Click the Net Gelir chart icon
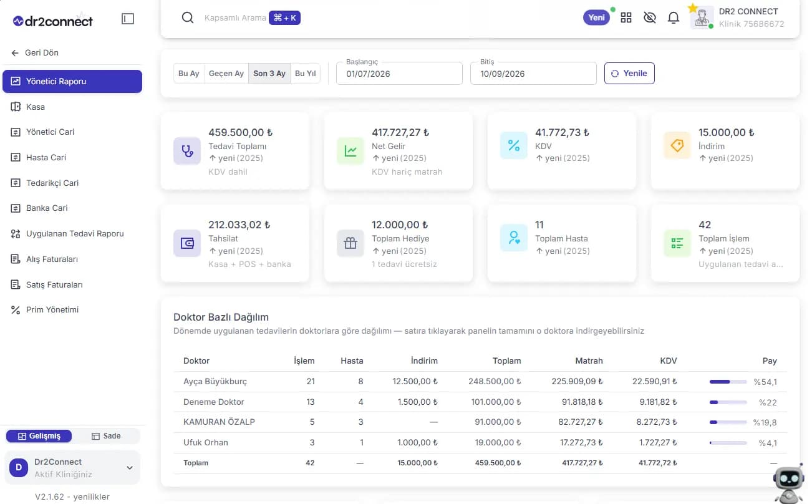This screenshot has width=812, height=504. pos(350,151)
